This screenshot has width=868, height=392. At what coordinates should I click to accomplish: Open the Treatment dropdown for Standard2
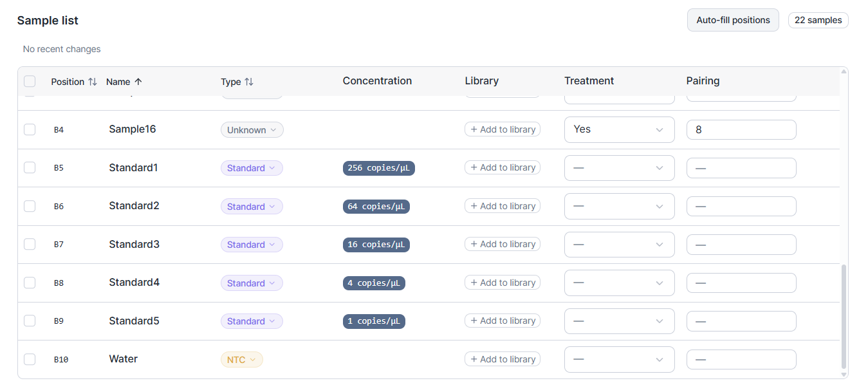click(620, 206)
